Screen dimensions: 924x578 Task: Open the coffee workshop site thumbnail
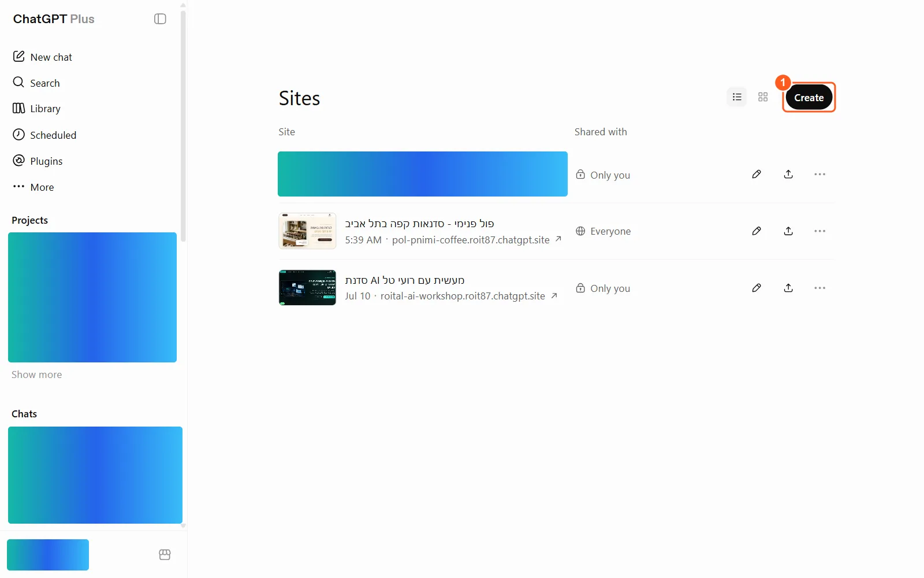point(307,231)
